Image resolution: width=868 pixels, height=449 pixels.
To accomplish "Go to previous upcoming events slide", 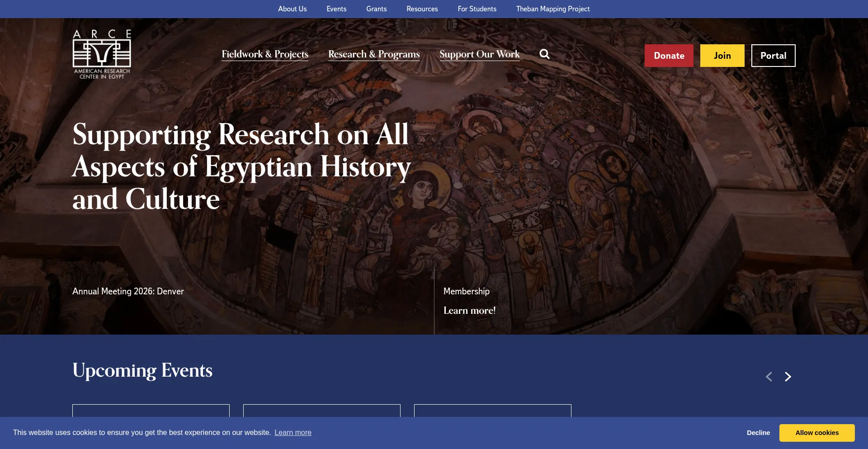I will click(769, 377).
